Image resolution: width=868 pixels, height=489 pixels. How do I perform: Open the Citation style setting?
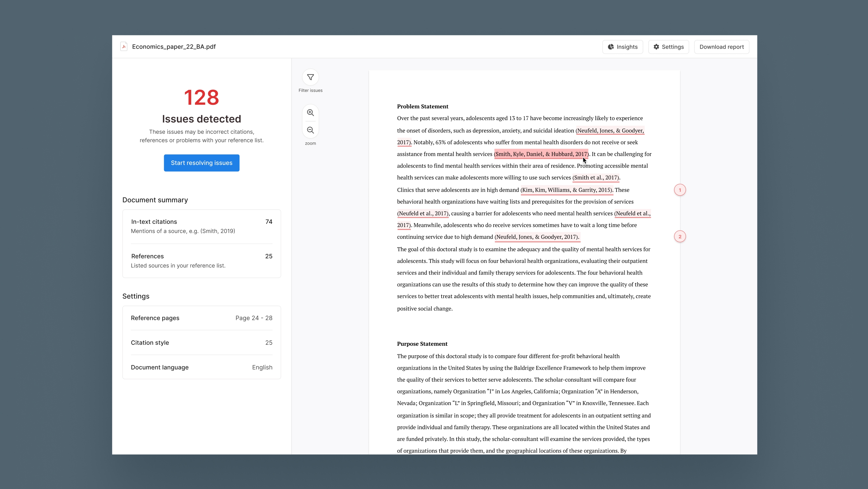(x=201, y=343)
